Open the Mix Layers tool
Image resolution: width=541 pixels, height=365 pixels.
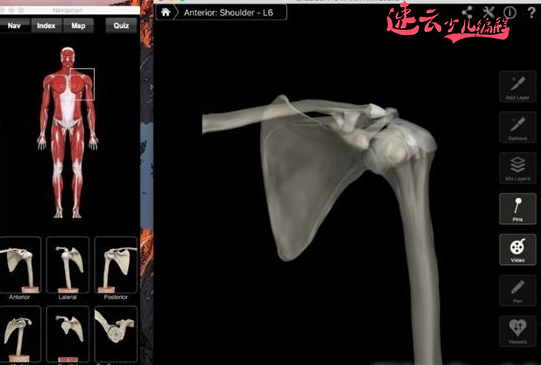pyautogui.click(x=518, y=168)
